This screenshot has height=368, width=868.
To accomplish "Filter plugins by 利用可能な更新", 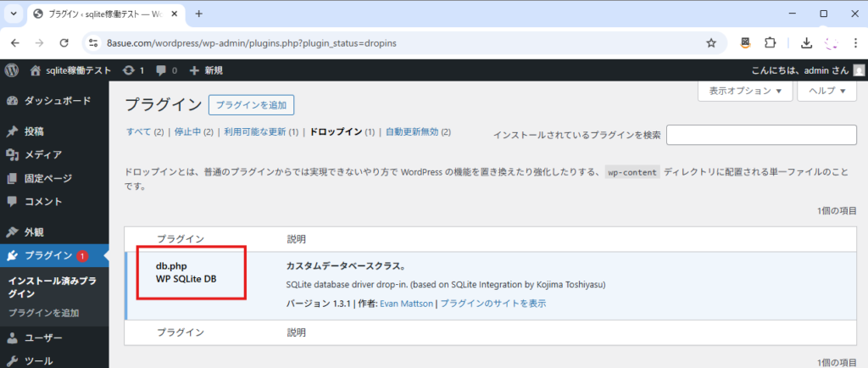I will point(254,131).
